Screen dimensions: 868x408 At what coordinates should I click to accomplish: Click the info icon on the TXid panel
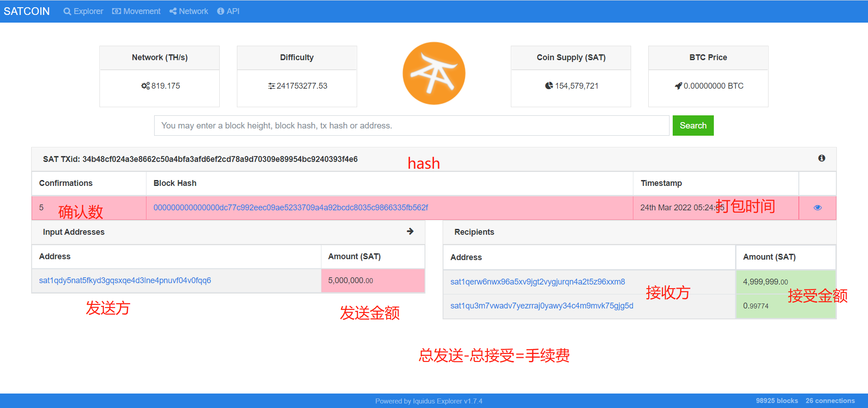(822, 158)
